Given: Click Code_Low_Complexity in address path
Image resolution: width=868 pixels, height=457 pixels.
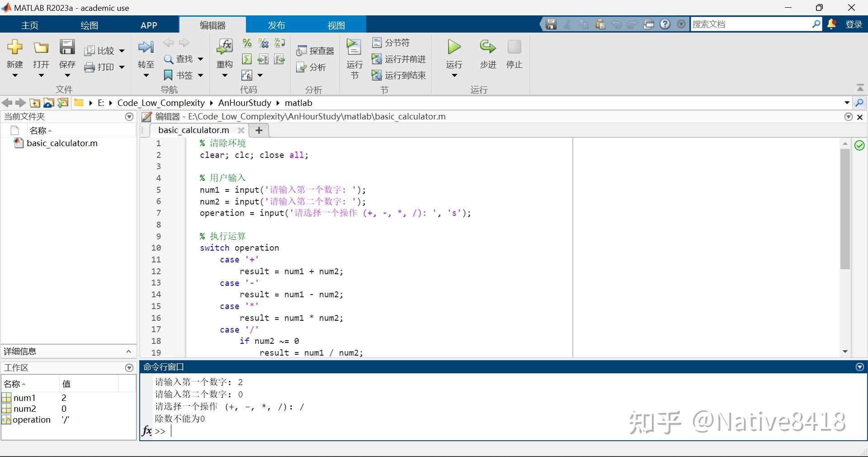Looking at the screenshot, I should click(x=161, y=103).
